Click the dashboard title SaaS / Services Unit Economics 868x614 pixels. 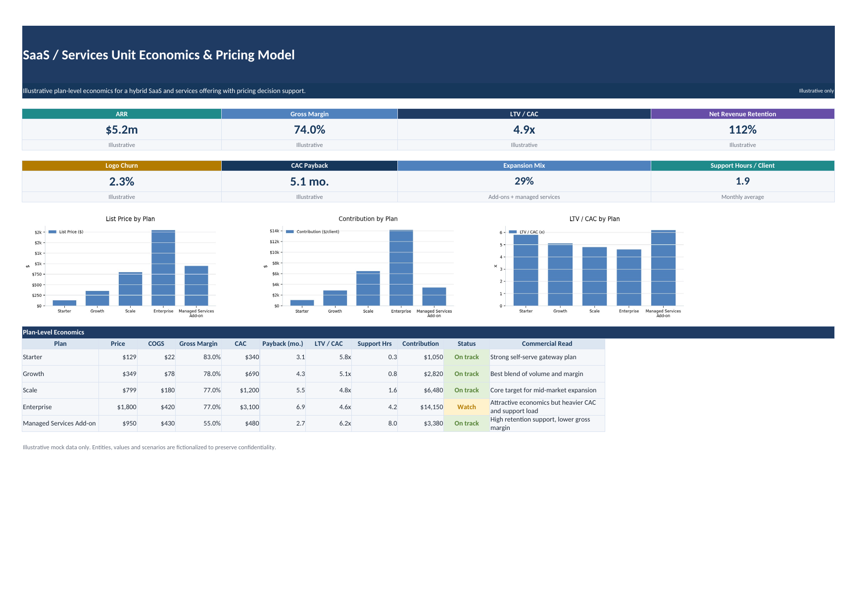[x=158, y=55]
